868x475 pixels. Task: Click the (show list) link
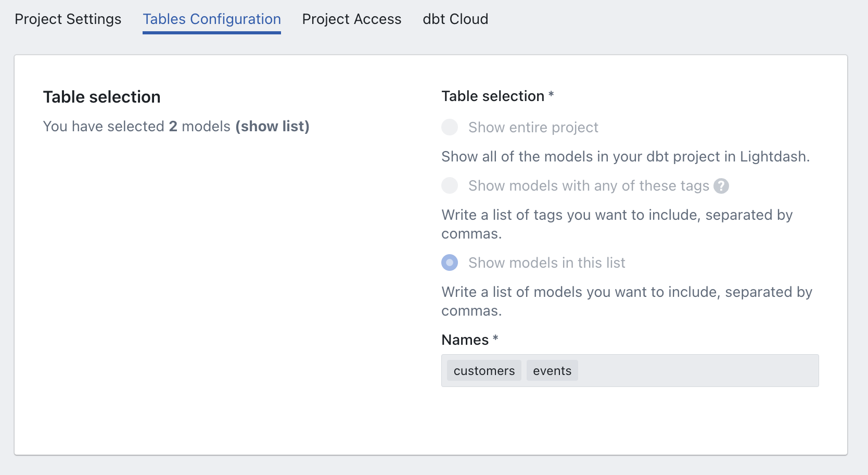pyautogui.click(x=272, y=127)
